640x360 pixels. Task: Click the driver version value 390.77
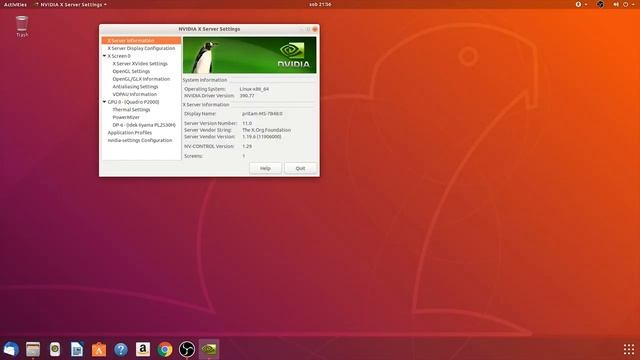click(247, 96)
